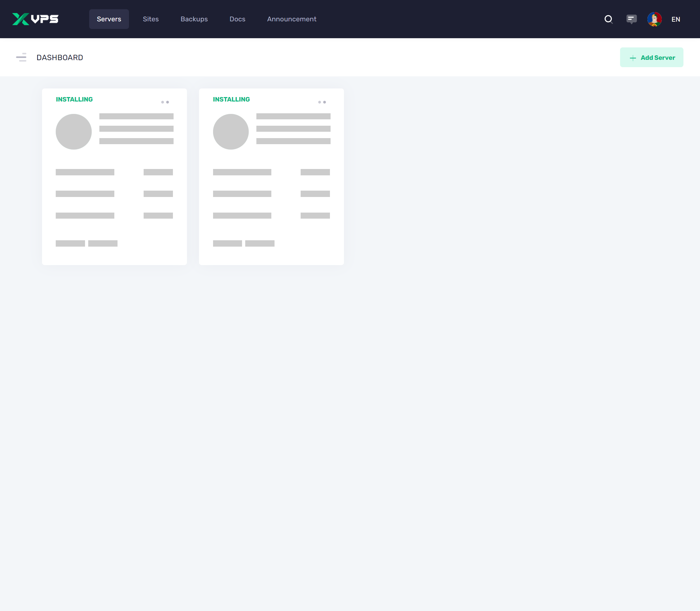Open the Docs section
The image size is (700, 611).
coord(237,19)
